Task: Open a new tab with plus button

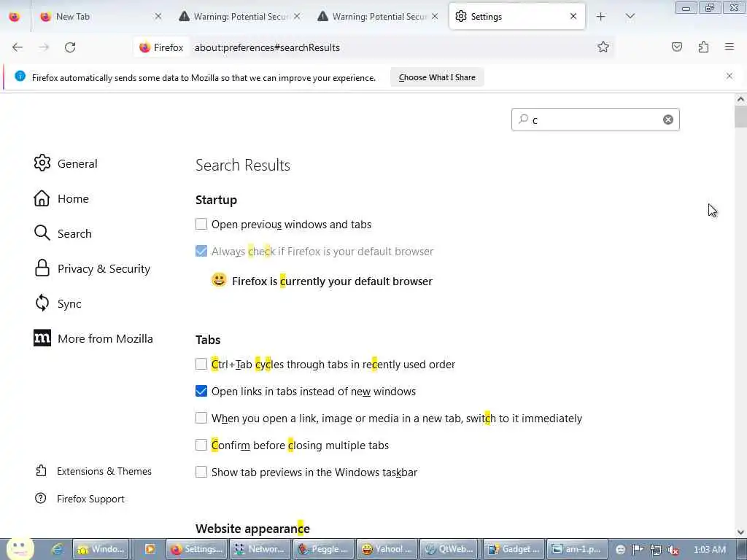Action: coord(601,17)
